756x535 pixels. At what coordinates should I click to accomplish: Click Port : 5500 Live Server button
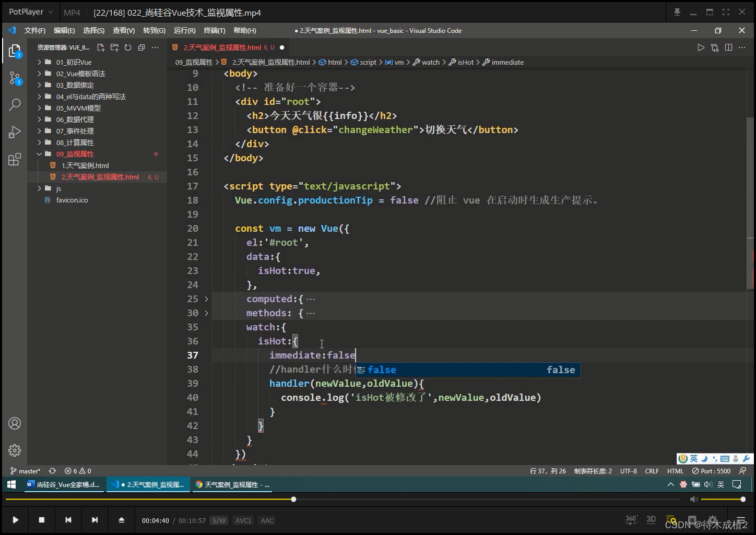712,471
